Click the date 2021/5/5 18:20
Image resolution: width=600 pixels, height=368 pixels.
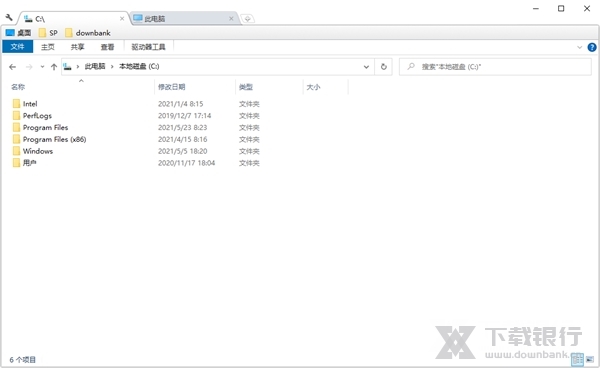point(183,151)
